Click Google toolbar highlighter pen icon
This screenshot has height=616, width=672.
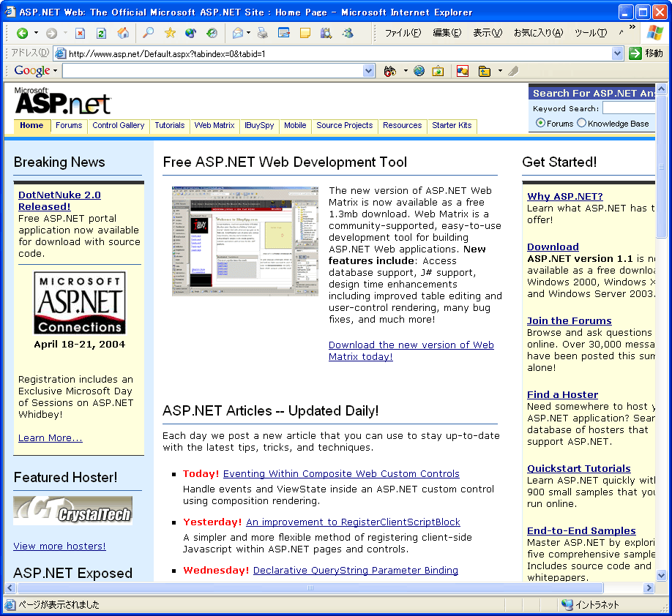(513, 71)
